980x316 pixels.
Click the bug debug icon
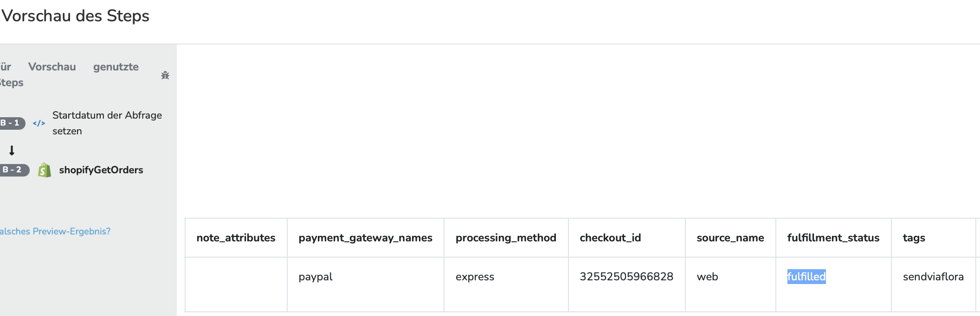coord(165,75)
